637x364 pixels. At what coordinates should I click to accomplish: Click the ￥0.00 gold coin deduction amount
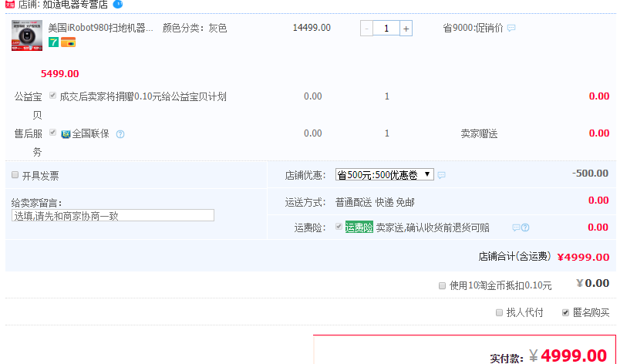point(593,283)
